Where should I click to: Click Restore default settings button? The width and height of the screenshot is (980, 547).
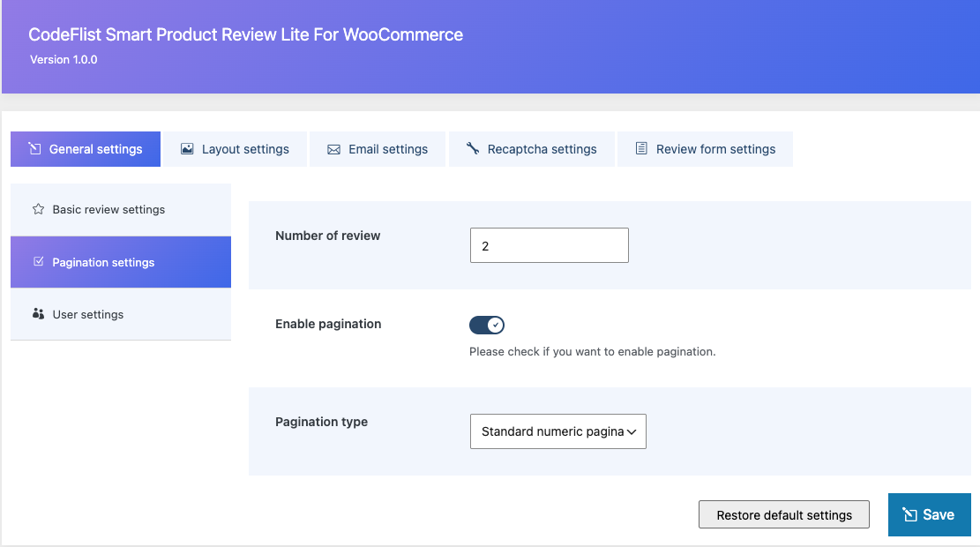coord(784,514)
